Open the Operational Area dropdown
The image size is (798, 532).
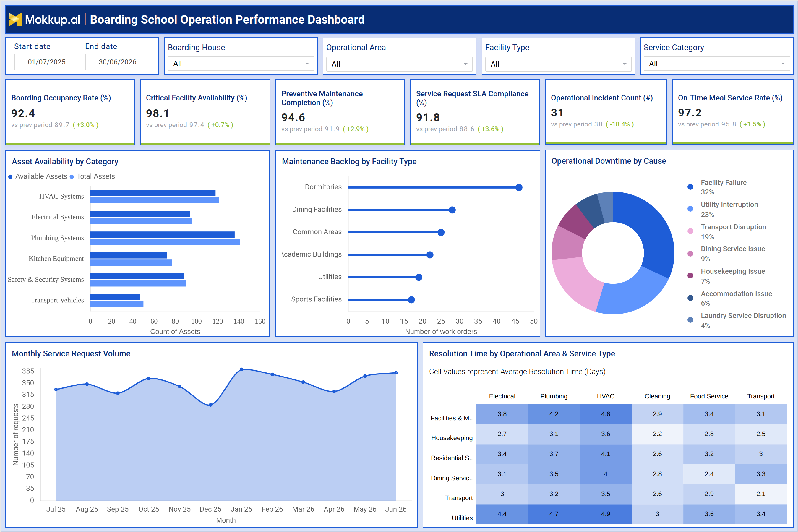(x=399, y=64)
